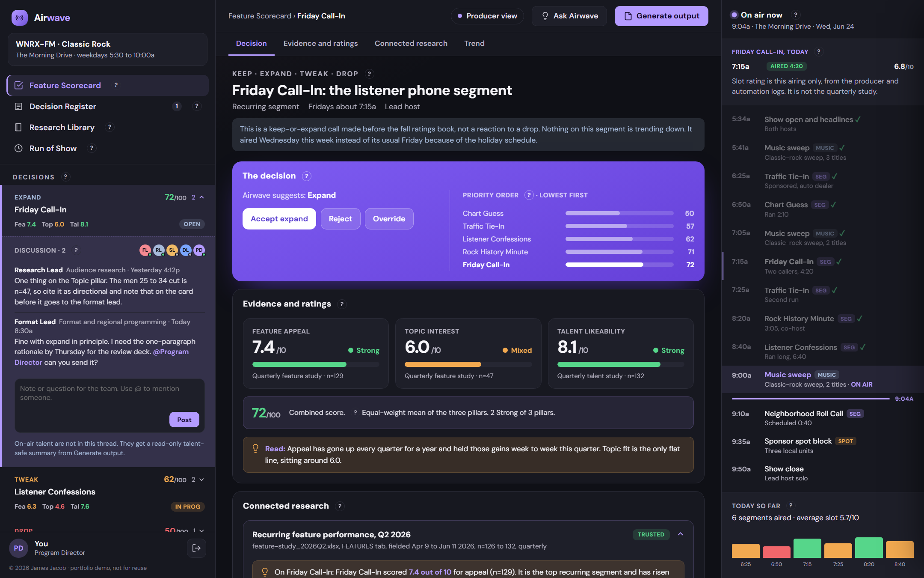Click the Reject button
Viewport: 924px width, 578px height.
click(x=340, y=219)
